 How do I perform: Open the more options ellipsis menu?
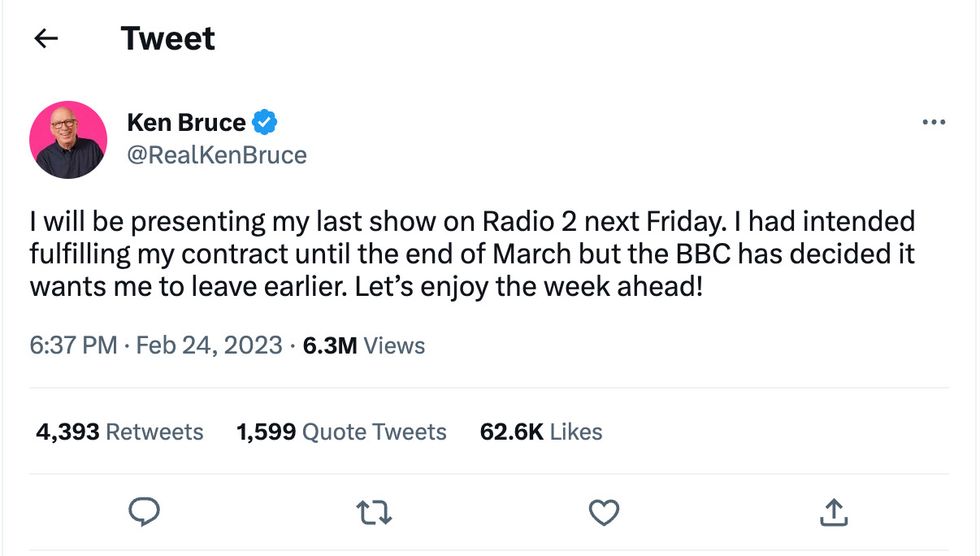pos(933,122)
